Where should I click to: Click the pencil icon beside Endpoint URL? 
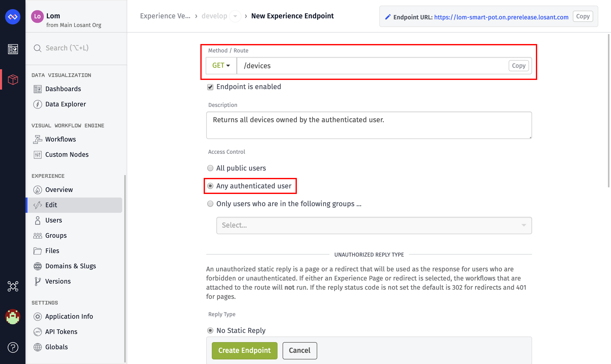pos(388,17)
